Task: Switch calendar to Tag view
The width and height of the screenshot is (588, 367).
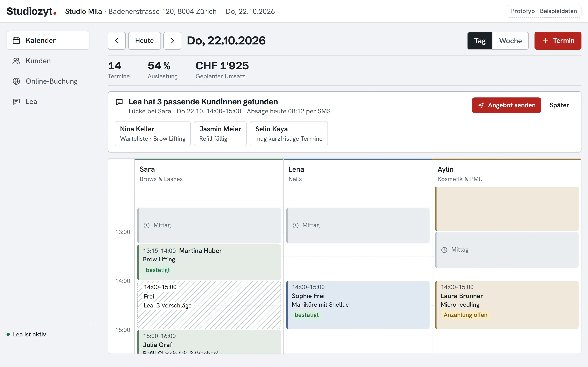Action: point(480,41)
